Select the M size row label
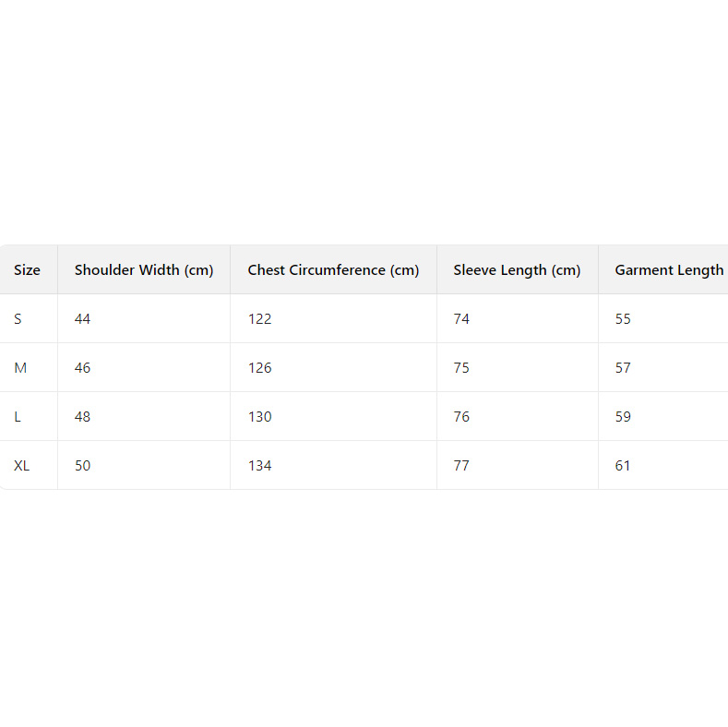Image resolution: width=728 pixels, height=727 pixels. pyautogui.click(x=20, y=368)
